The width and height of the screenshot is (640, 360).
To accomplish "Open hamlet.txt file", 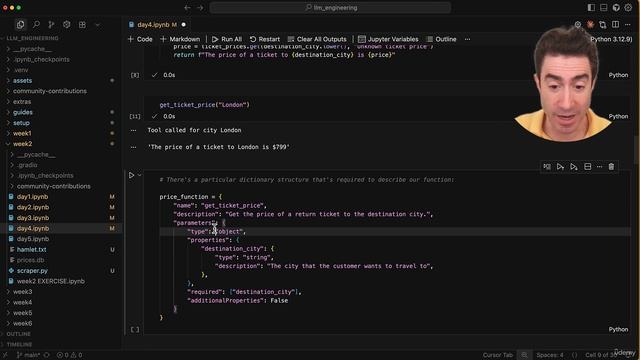I will click(x=31, y=249).
